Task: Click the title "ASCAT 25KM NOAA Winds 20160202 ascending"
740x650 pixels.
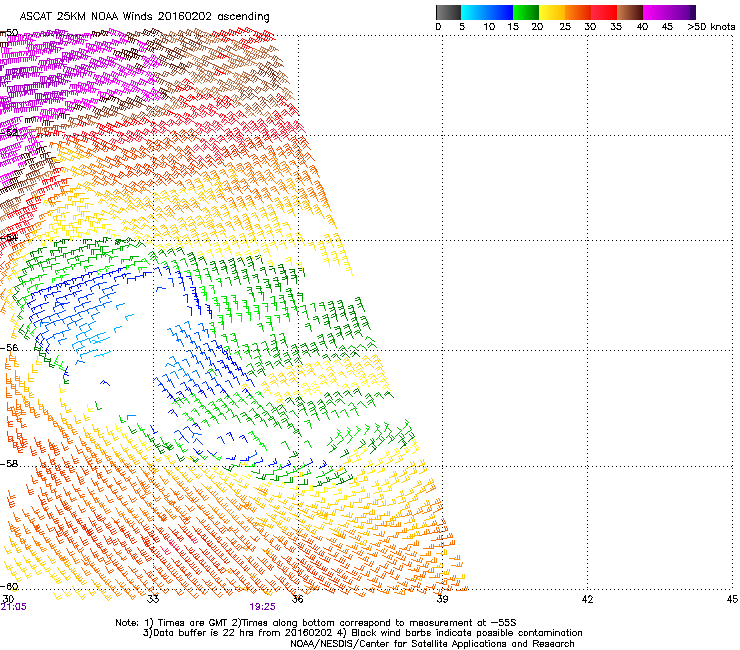Action: coord(144,17)
